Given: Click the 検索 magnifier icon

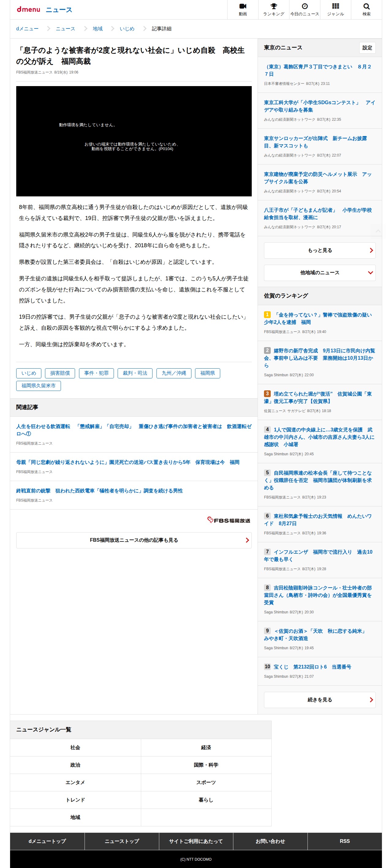Looking at the screenshot, I should pyautogui.click(x=366, y=6).
